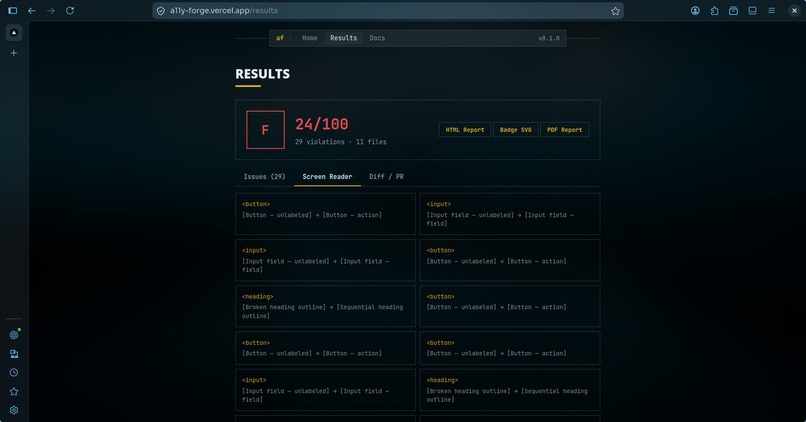Reload the current page
This screenshot has height=422, width=806.
[70, 11]
